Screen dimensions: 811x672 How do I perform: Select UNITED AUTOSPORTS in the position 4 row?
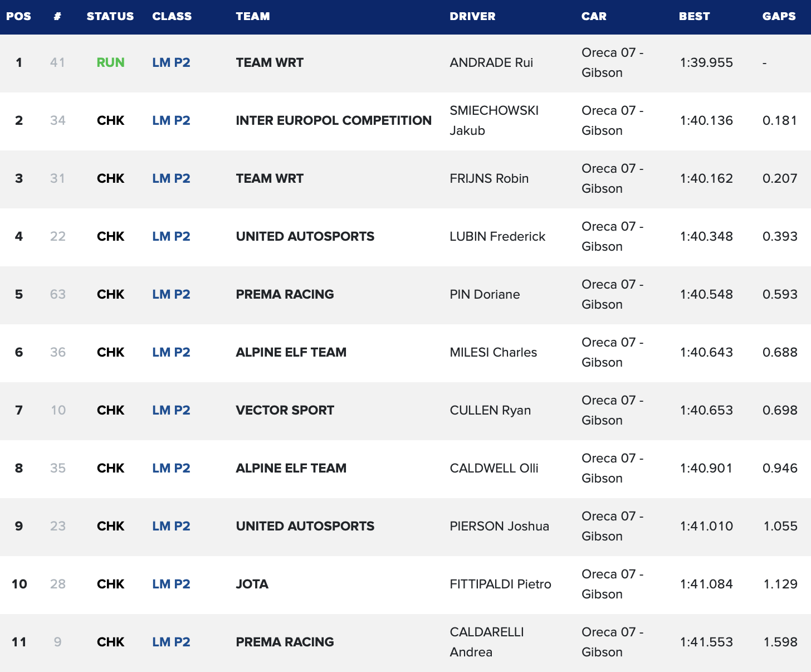pyautogui.click(x=305, y=236)
